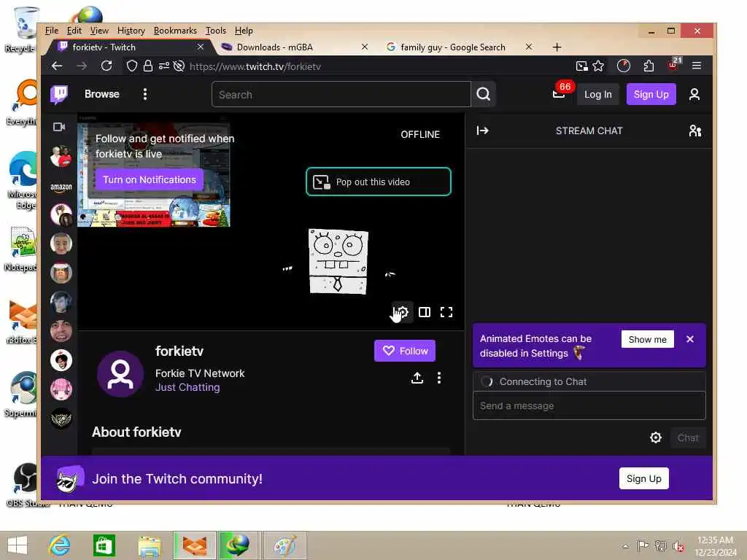
Task: Click the tracking protection shield icon
Action: click(x=131, y=66)
